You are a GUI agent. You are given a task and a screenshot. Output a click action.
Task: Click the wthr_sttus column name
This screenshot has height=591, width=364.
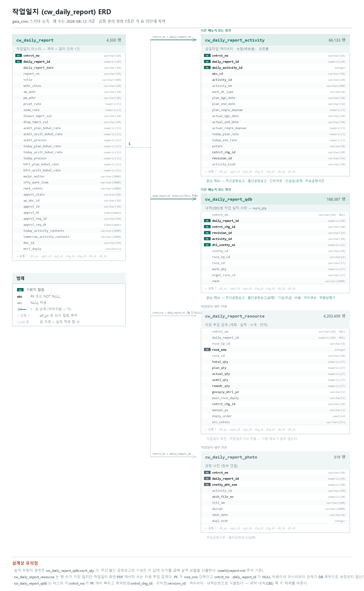pos(32,86)
